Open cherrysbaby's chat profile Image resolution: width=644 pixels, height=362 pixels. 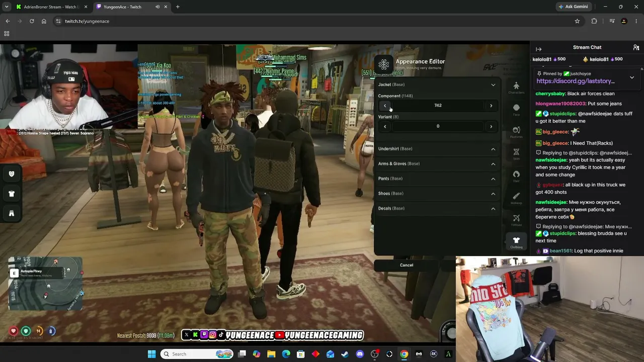click(x=550, y=94)
